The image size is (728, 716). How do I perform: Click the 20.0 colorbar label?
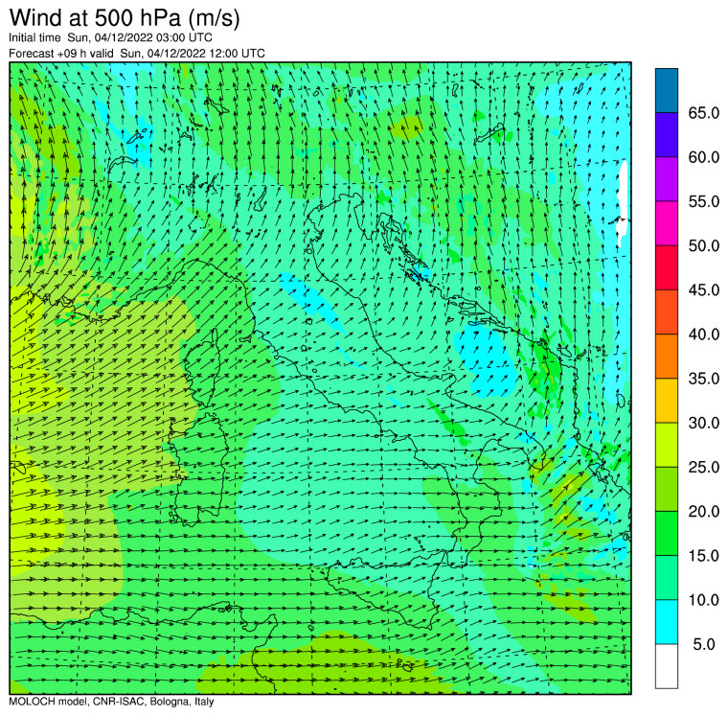tap(704, 511)
